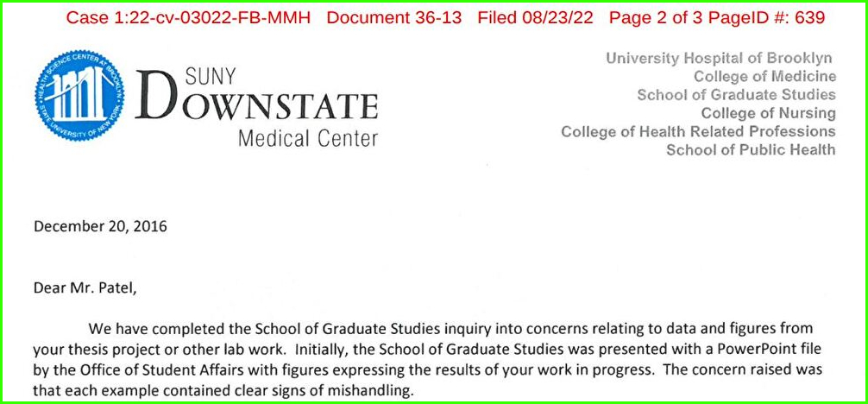
Task: Click the School of Public Health line
Action: point(751,149)
